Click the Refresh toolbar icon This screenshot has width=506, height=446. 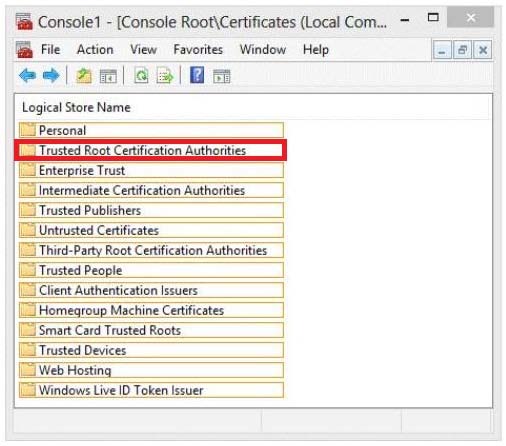coord(141,76)
